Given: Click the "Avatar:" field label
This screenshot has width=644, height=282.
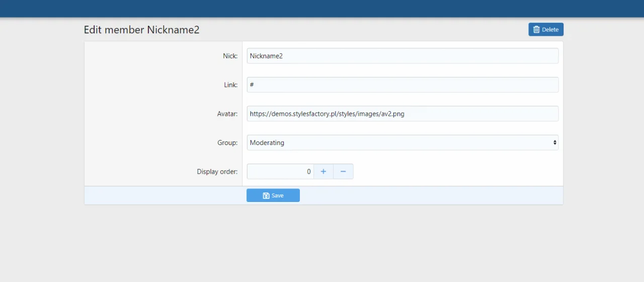Looking at the screenshot, I should click(227, 114).
